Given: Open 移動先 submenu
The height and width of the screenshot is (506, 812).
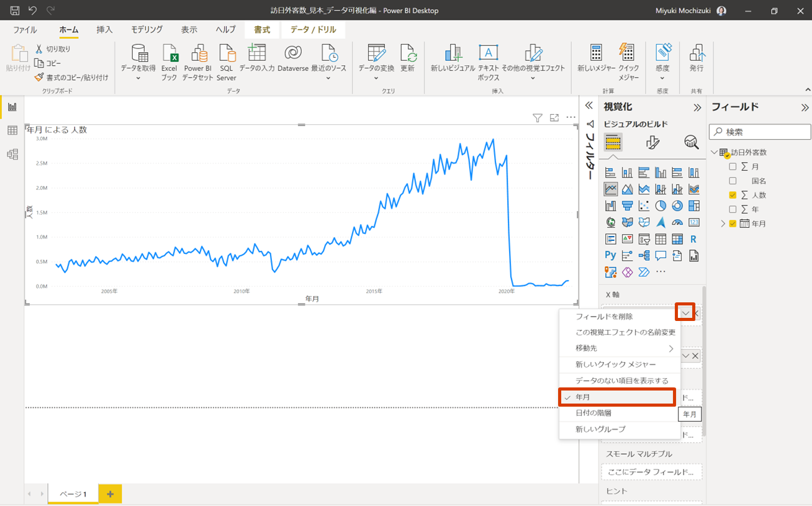Looking at the screenshot, I should (620, 348).
